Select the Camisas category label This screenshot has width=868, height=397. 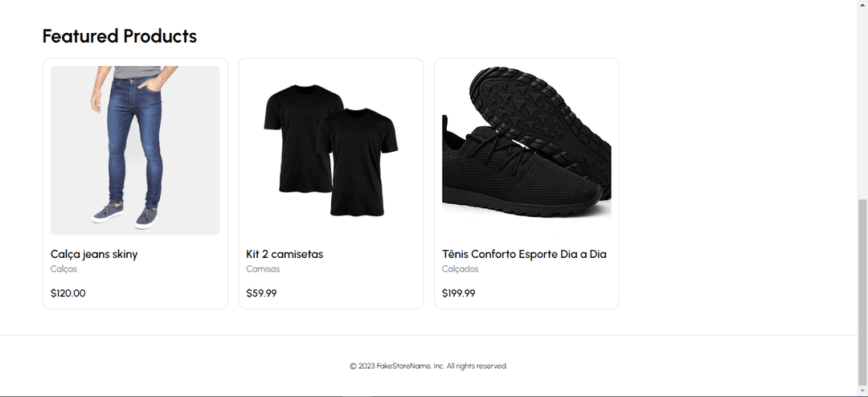[x=263, y=269]
